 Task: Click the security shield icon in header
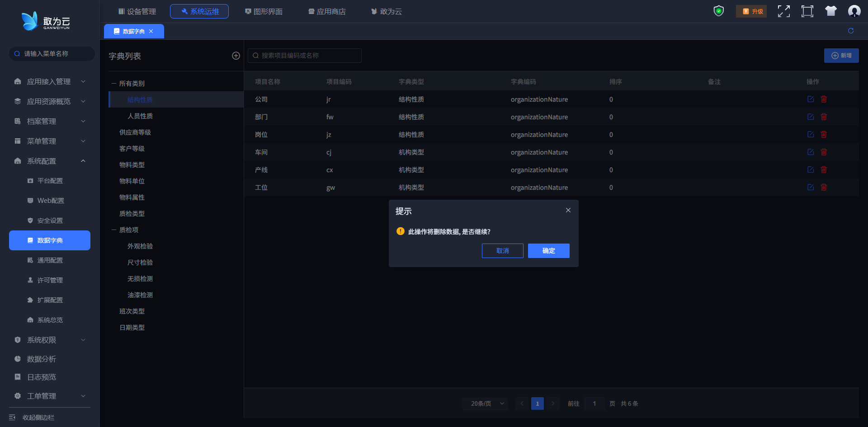click(718, 11)
